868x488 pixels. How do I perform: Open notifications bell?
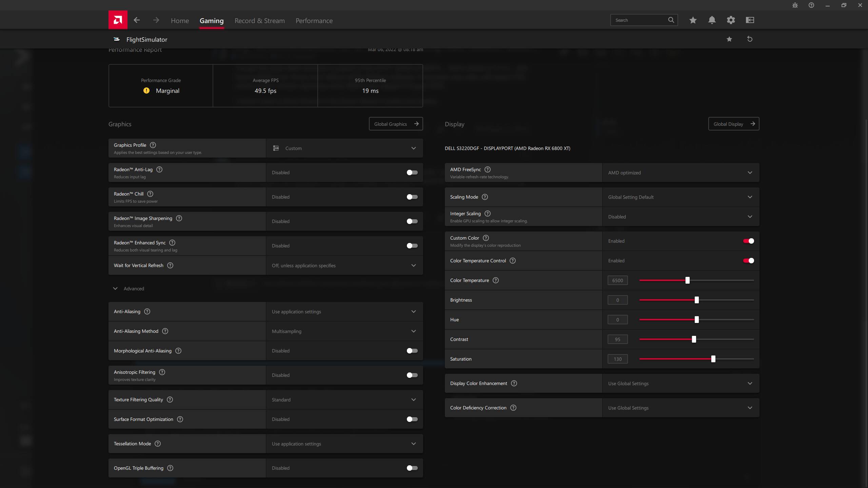(712, 20)
